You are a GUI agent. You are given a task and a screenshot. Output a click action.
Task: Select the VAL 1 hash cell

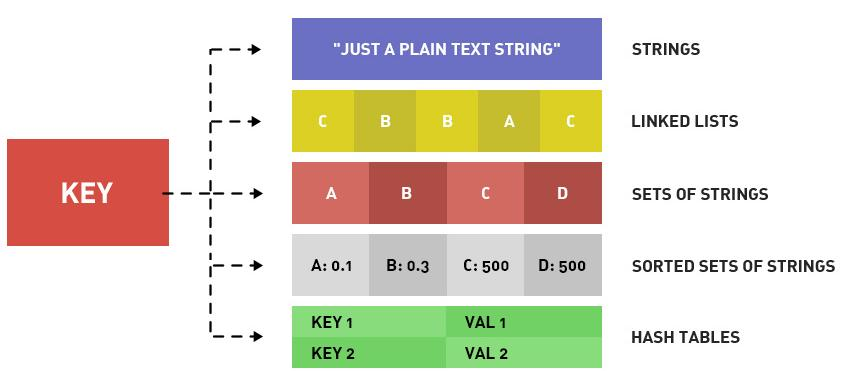524,322
